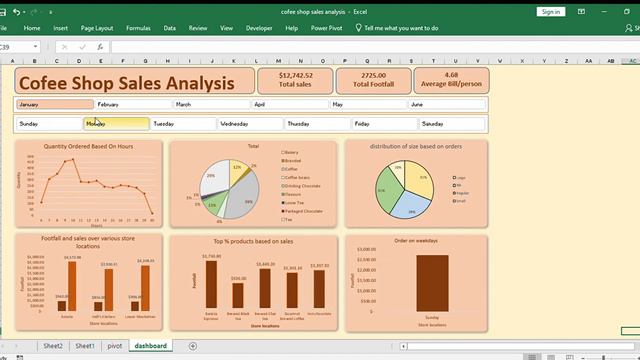This screenshot has width=640, height=360.
Task: Select the Friday slicer button
Action: coord(384,124)
